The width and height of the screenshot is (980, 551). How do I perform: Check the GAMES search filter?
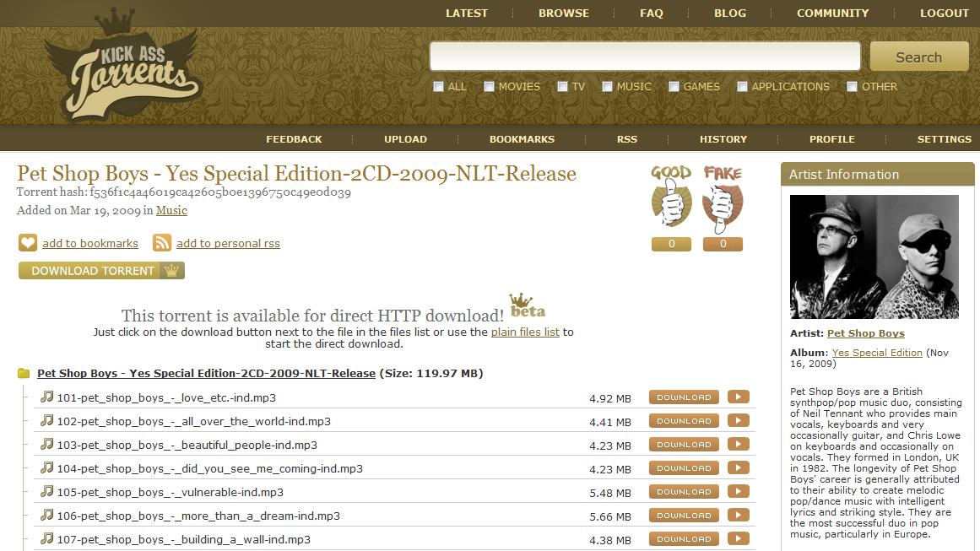[x=674, y=87]
